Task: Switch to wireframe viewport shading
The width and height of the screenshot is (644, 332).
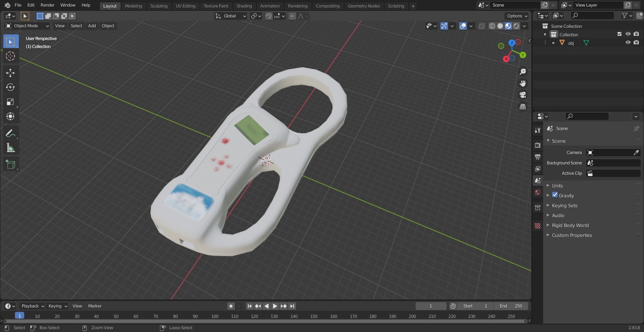Action: click(x=492, y=26)
